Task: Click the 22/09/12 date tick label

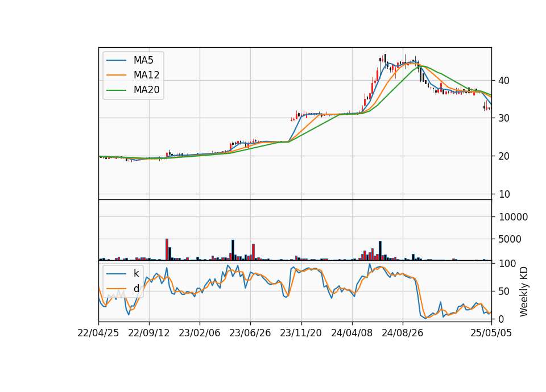Action: 149,333
